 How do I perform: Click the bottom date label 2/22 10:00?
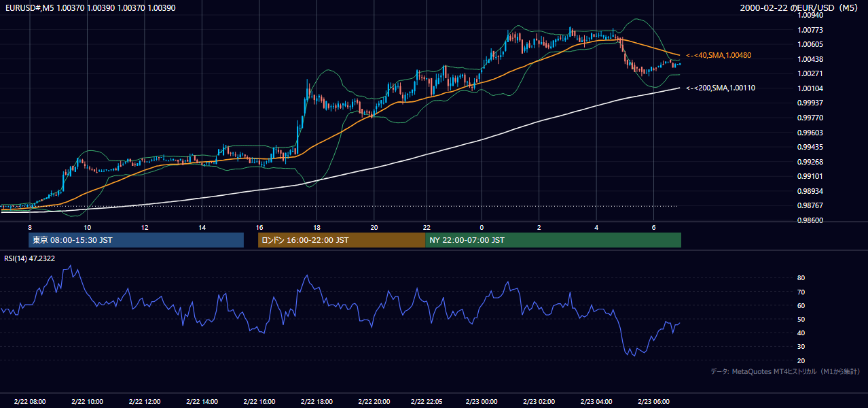click(x=87, y=402)
